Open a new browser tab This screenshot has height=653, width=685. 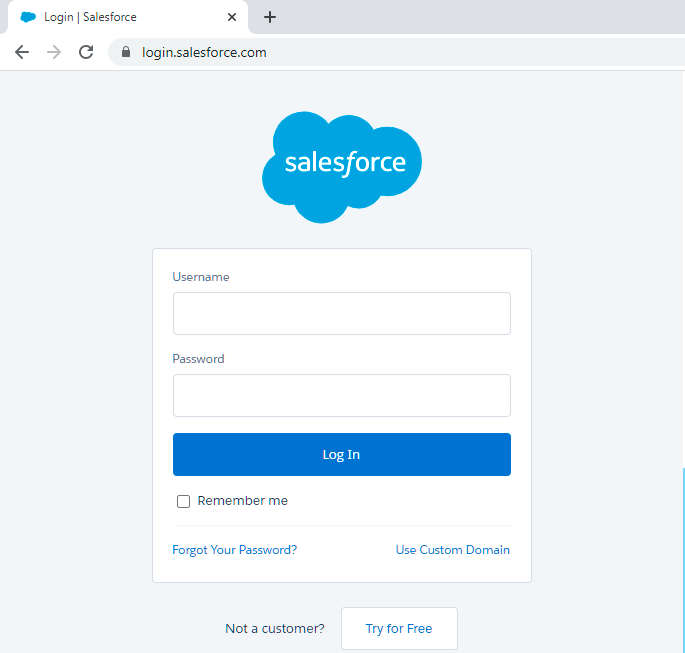click(270, 17)
